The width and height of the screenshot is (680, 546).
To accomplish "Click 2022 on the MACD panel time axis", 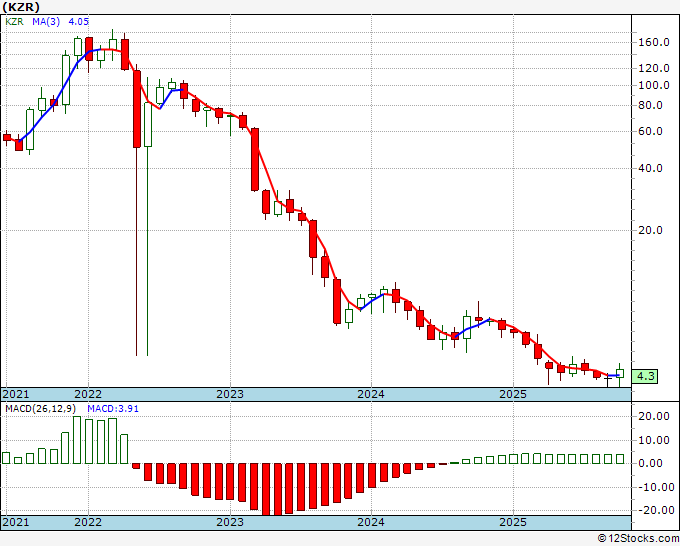I will pyautogui.click(x=88, y=522).
